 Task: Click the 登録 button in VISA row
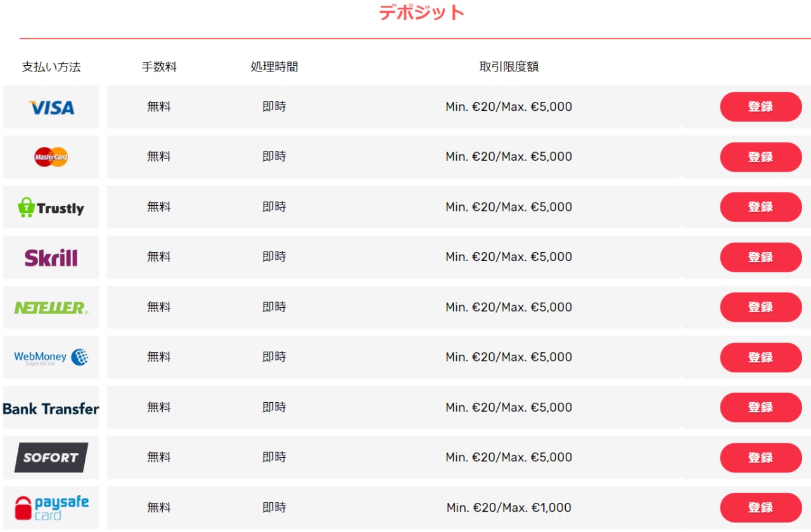[x=761, y=106]
